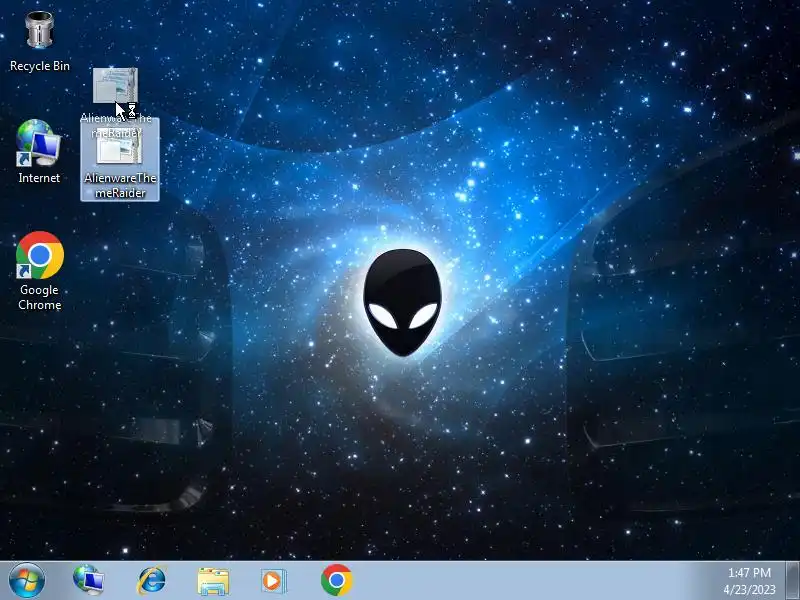Launch Internet Explorer from the taskbar

[152, 580]
